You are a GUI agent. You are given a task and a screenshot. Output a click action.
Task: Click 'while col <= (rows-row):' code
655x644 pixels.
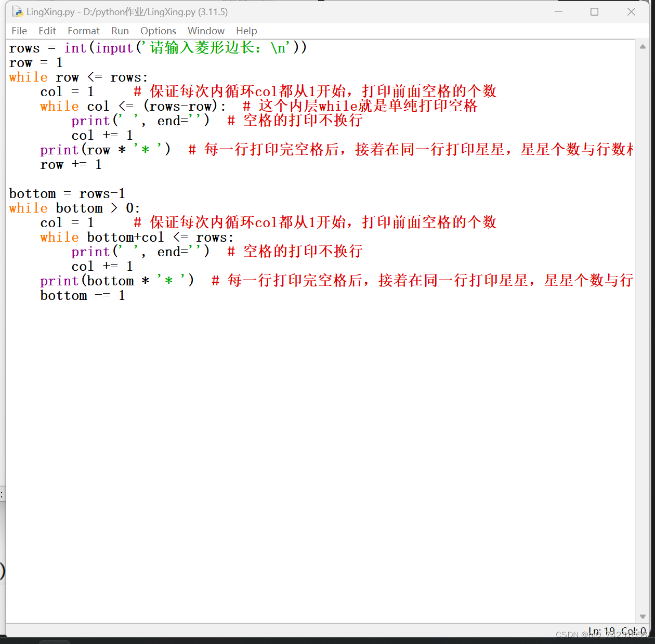133,107
